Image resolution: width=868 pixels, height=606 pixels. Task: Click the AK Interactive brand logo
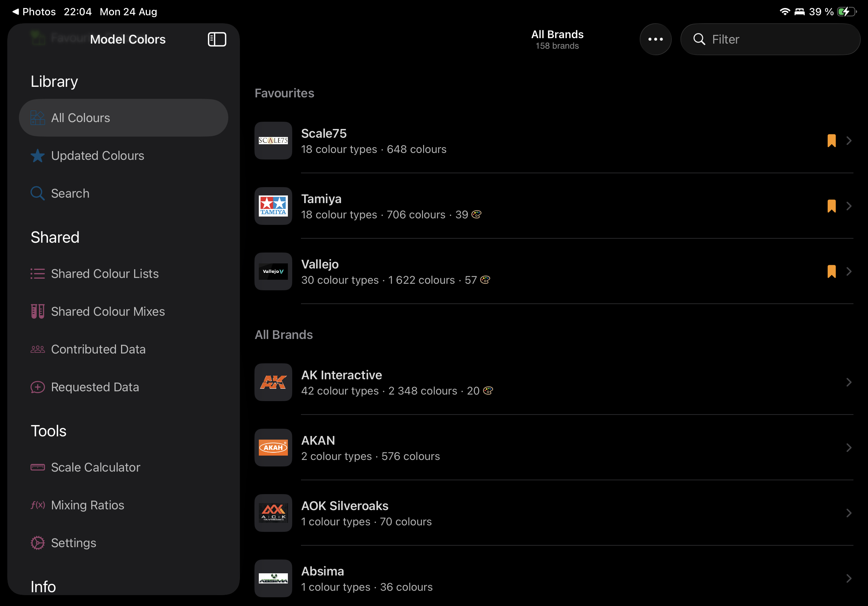[273, 382]
